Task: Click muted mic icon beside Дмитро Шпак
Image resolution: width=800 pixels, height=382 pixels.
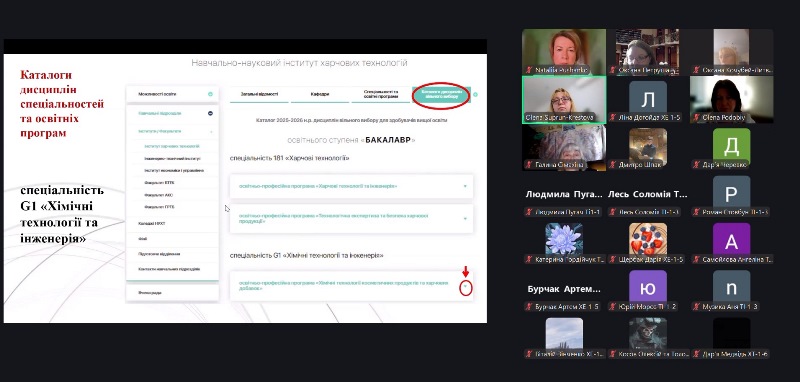Action: (x=613, y=165)
